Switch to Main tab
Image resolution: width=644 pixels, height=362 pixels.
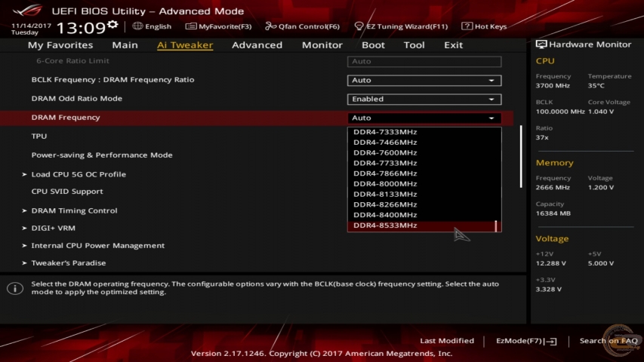pyautogui.click(x=125, y=44)
